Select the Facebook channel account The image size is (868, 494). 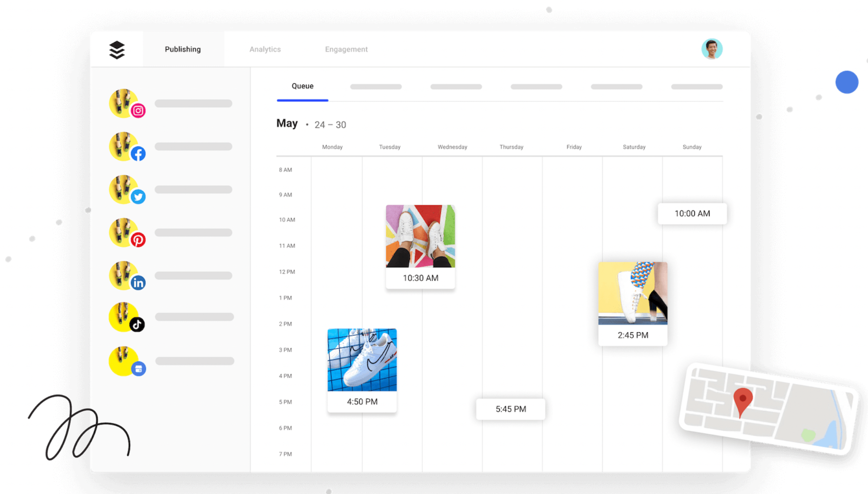coord(127,147)
